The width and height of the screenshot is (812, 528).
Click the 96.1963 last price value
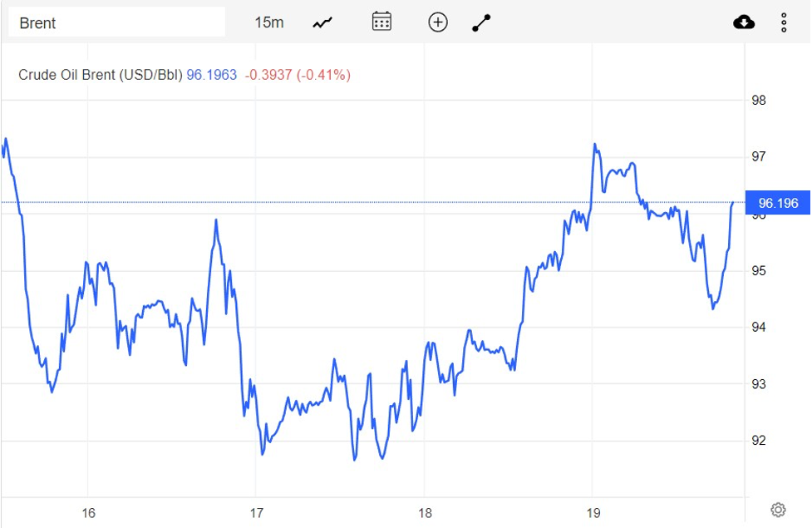212,75
